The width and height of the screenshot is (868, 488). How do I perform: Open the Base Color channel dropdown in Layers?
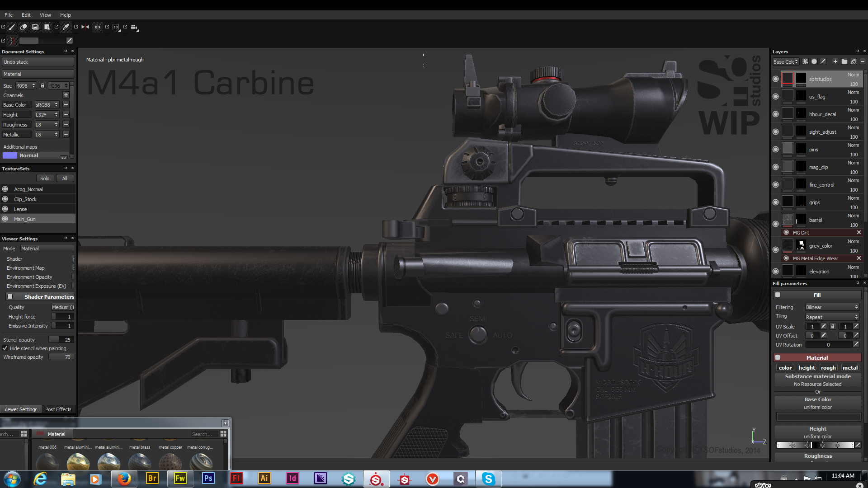pyautogui.click(x=786, y=62)
